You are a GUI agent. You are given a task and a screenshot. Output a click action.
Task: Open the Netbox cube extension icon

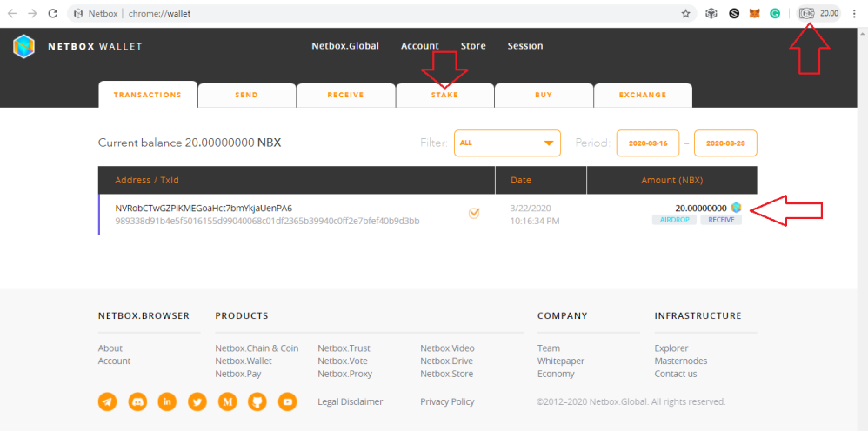click(x=711, y=13)
